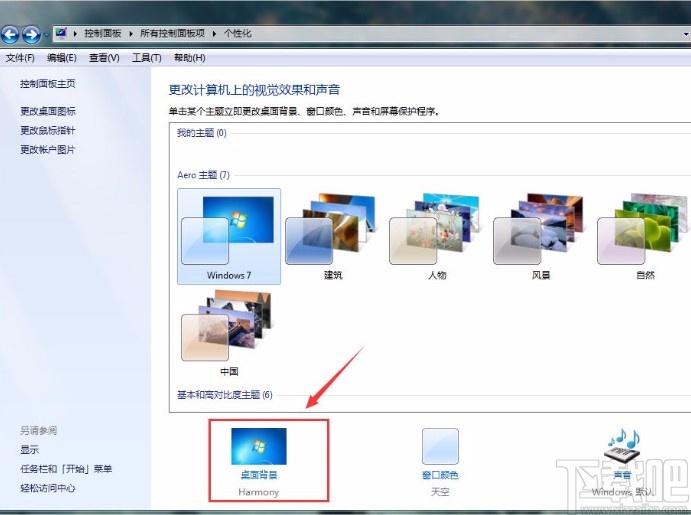Select the Windows 7 Aero theme
The width and height of the screenshot is (691, 515).
229,237
